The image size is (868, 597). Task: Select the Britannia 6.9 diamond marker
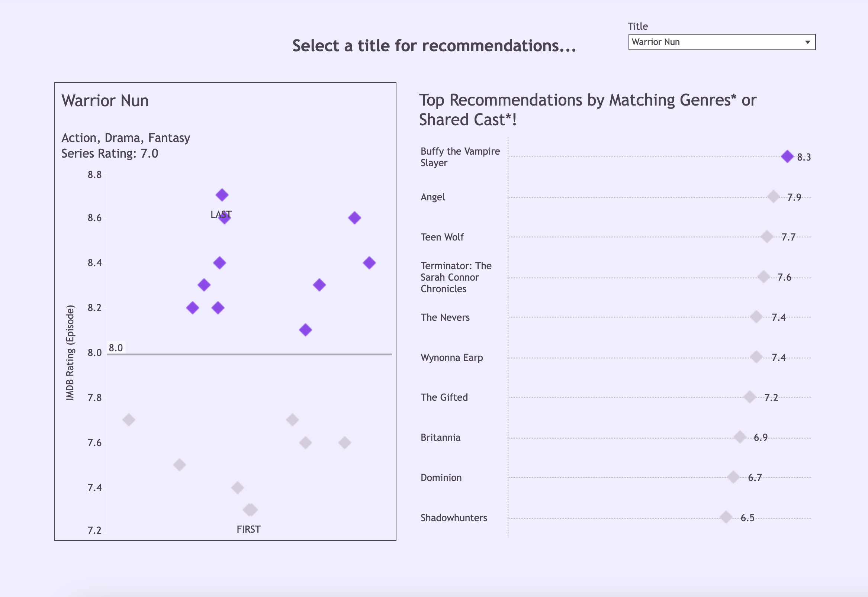tap(740, 437)
